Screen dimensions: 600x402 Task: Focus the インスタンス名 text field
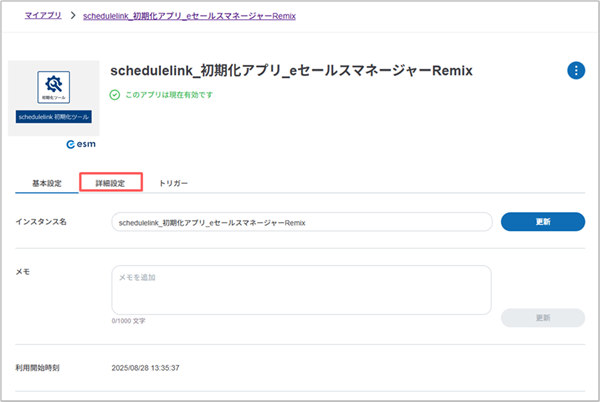300,222
